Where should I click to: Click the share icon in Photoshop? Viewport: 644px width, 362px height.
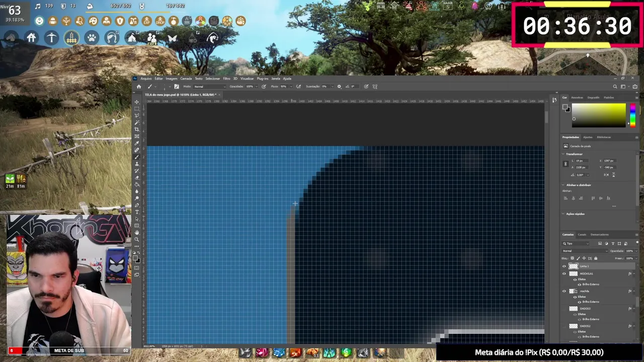[635, 86]
